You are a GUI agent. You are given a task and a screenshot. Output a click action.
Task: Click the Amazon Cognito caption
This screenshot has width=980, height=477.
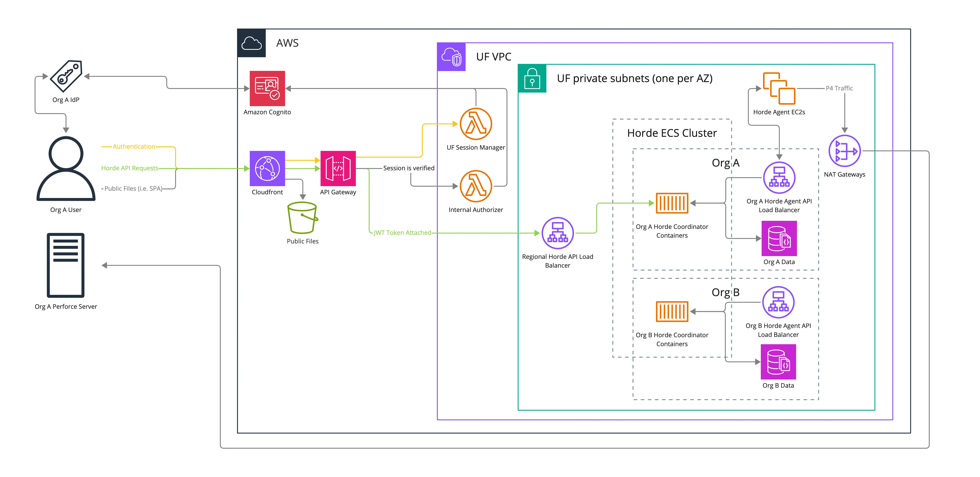pyautogui.click(x=267, y=112)
